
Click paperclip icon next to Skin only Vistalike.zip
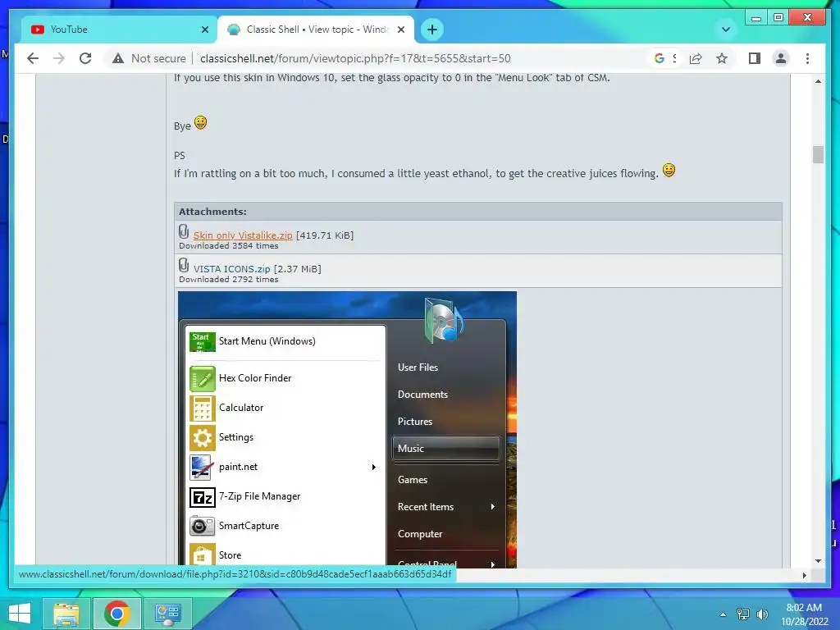(x=184, y=232)
